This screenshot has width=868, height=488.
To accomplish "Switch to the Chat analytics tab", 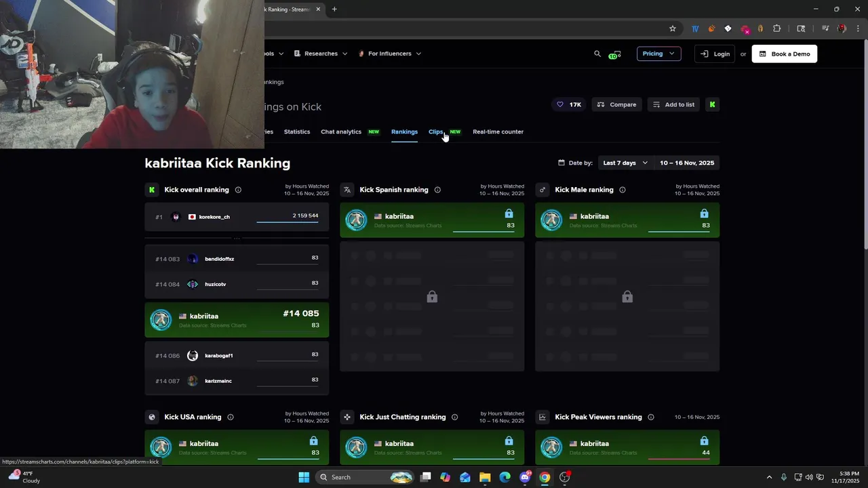I will [x=341, y=131].
